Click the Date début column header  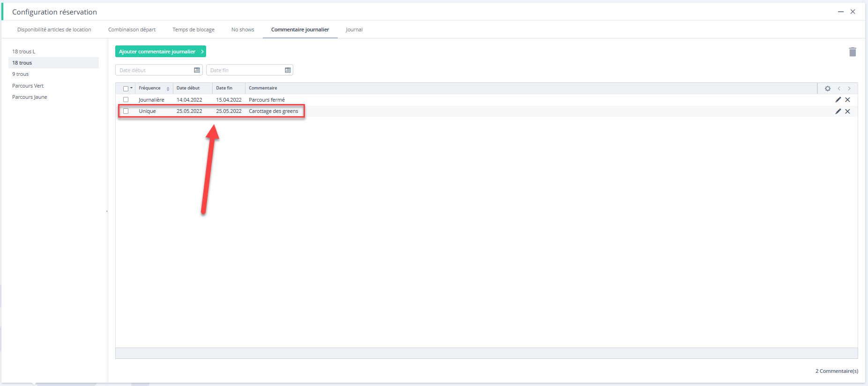click(193, 88)
